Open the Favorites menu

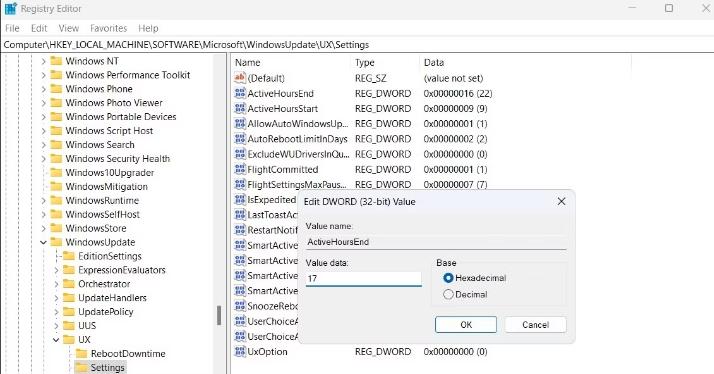108,28
